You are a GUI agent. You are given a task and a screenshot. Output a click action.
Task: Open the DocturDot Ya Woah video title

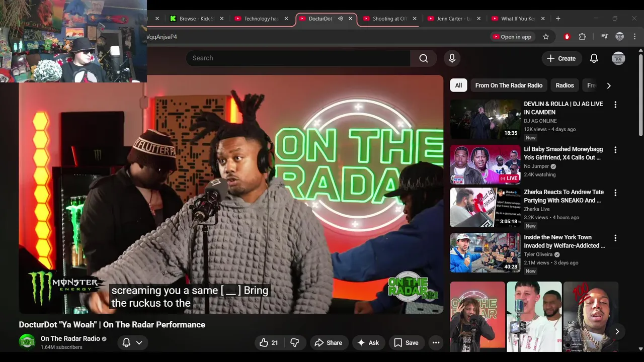click(x=112, y=325)
